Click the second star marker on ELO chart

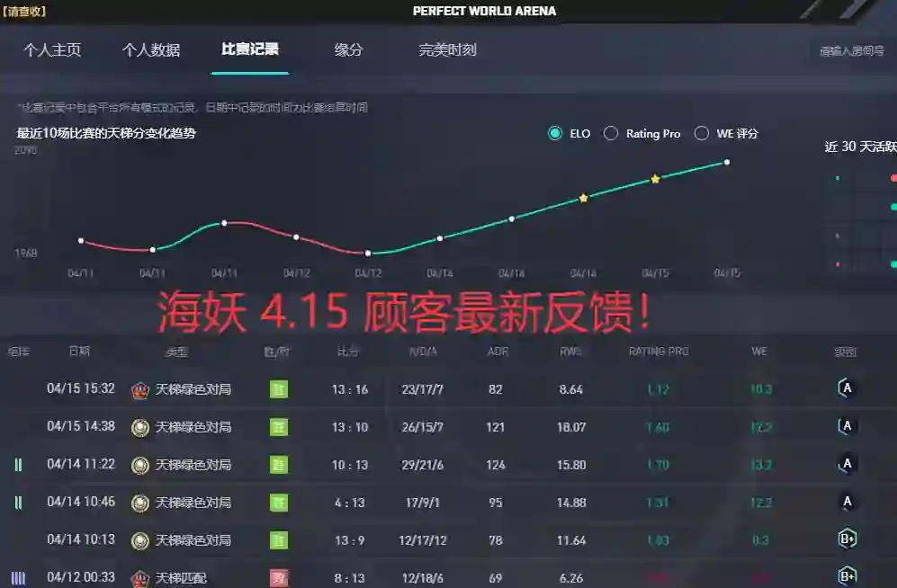tap(656, 180)
